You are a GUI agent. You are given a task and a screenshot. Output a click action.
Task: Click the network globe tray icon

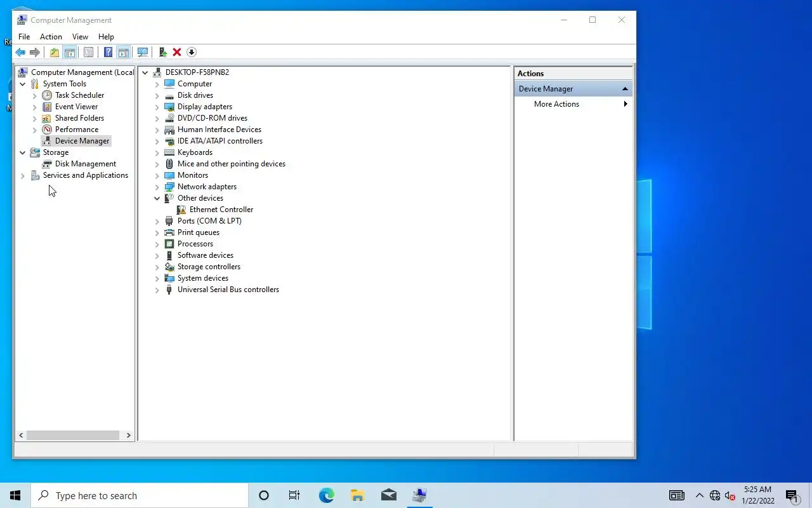(715, 496)
